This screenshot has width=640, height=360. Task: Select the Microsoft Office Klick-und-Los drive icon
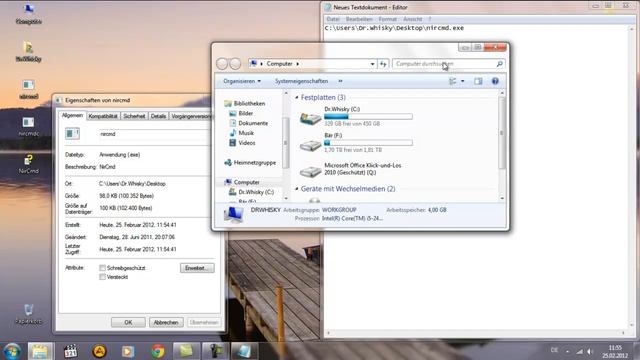[310, 171]
